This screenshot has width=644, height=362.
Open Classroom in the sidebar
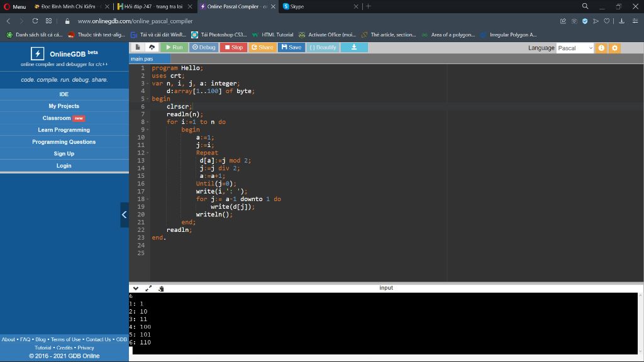click(64, 118)
